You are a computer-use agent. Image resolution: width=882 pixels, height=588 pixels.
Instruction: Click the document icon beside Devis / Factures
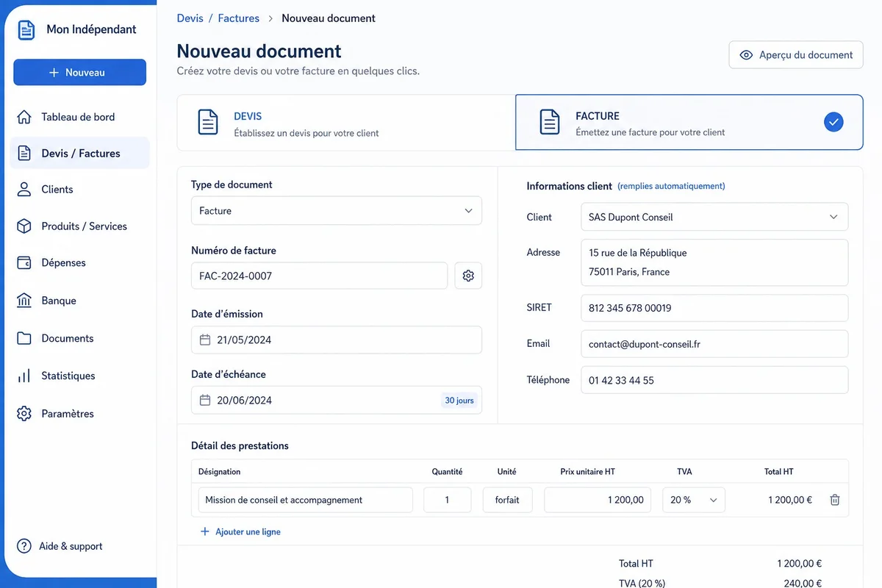click(x=24, y=153)
